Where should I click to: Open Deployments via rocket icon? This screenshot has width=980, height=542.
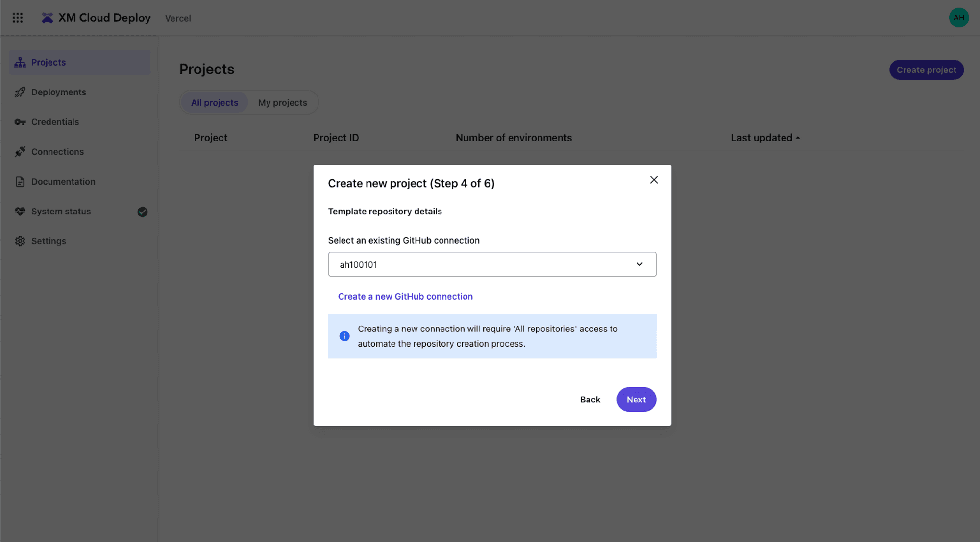click(20, 93)
